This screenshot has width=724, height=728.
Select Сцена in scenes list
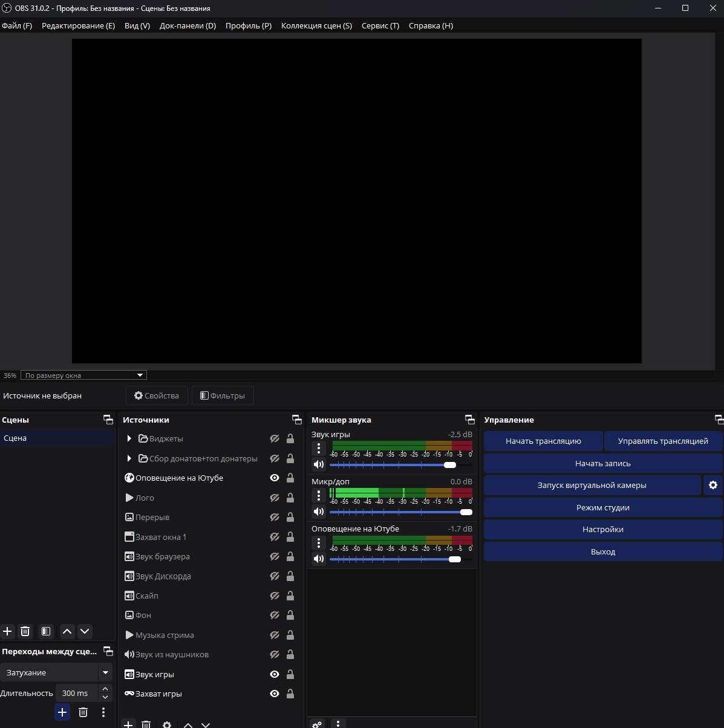(57, 438)
